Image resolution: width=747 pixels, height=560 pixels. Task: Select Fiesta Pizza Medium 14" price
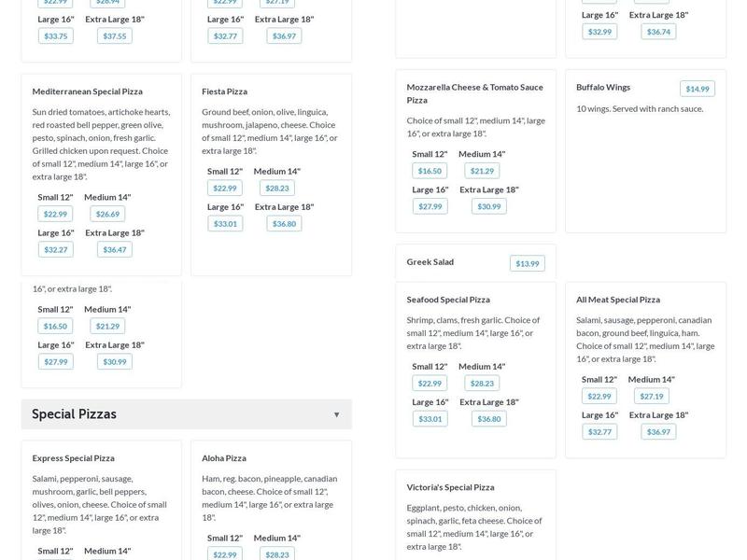[x=277, y=188]
